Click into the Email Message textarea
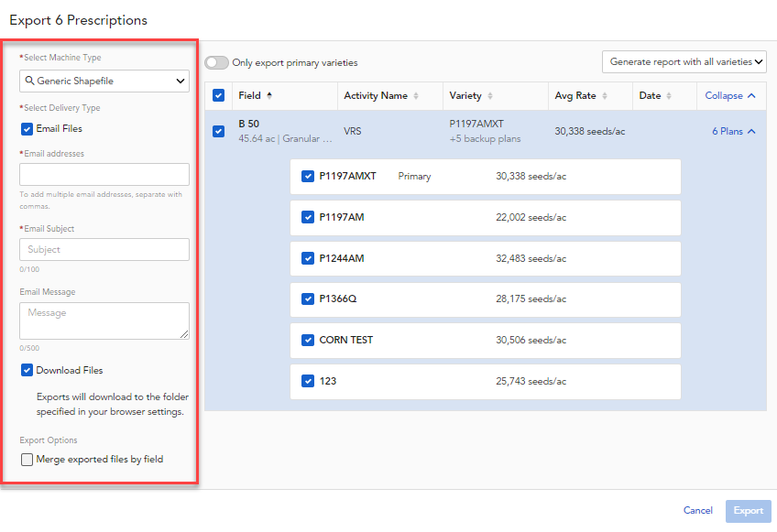 pos(104,321)
